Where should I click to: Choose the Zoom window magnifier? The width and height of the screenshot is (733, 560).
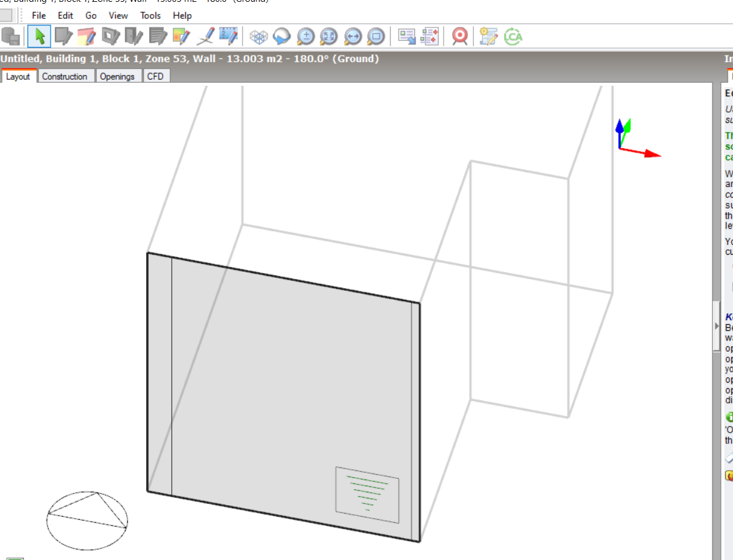(x=377, y=37)
